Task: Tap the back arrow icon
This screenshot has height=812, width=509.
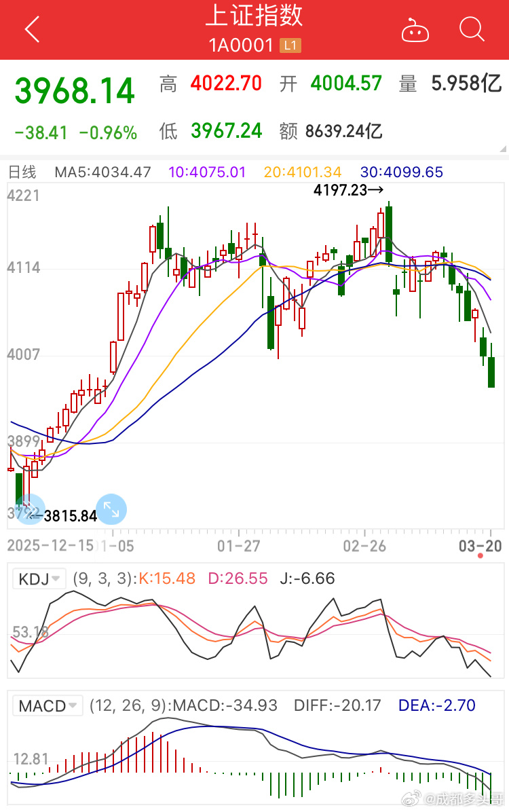Action: click(32, 29)
